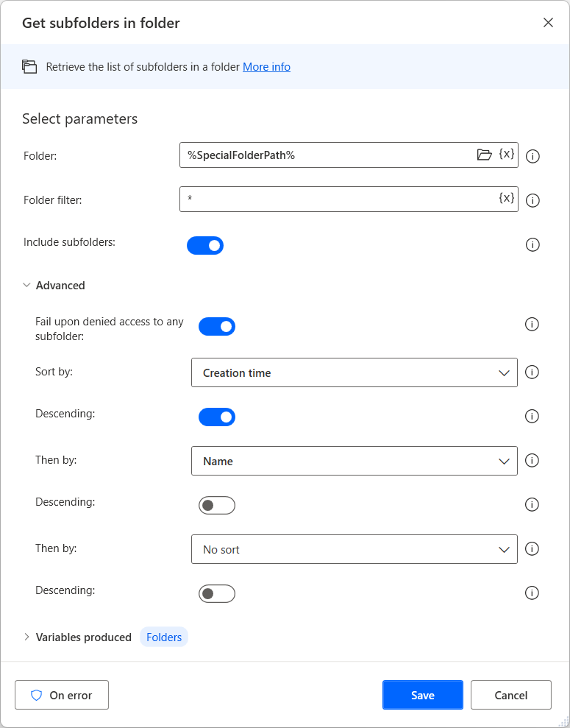Image resolution: width=570 pixels, height=728 pixels.
Task: Show info for Include subfolders option
Action: click(x=533, y=245)
